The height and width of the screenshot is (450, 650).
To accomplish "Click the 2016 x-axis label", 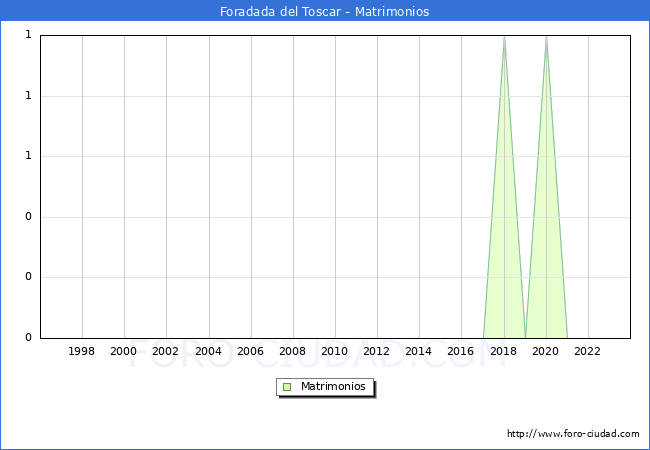I will pos(461,351).
